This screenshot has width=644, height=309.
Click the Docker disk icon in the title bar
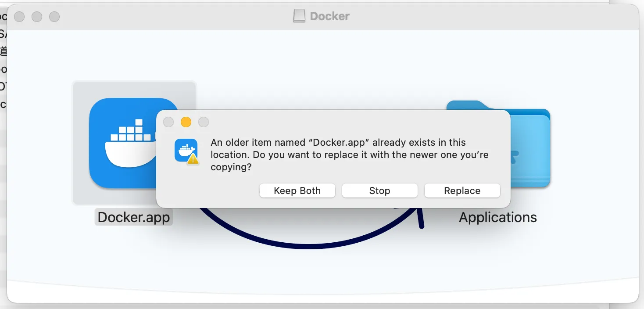(299, 16)
